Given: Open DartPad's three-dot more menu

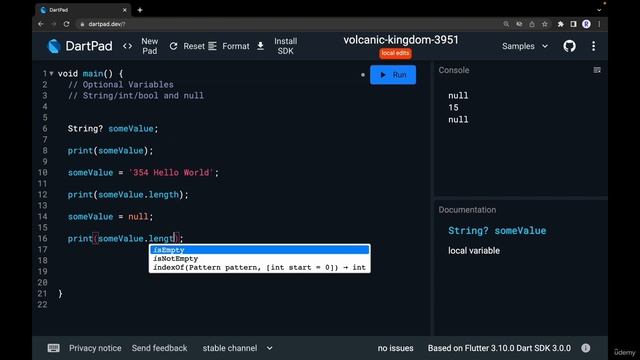Looking at the screenshot, I should pyautogui.click(x=593, y=46).
